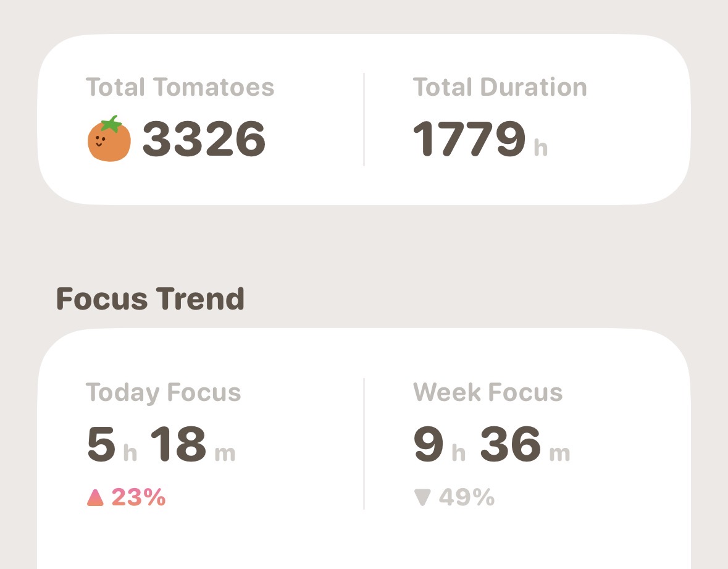728x569 pixels.
Task: Click the Today Focus label
Action: point(164,392)
